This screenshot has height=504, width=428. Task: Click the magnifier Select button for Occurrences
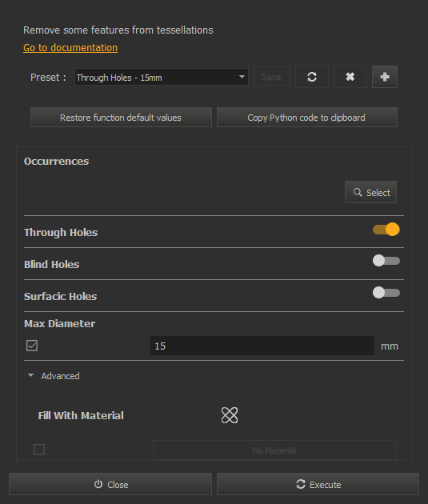[x=370, y=192]
